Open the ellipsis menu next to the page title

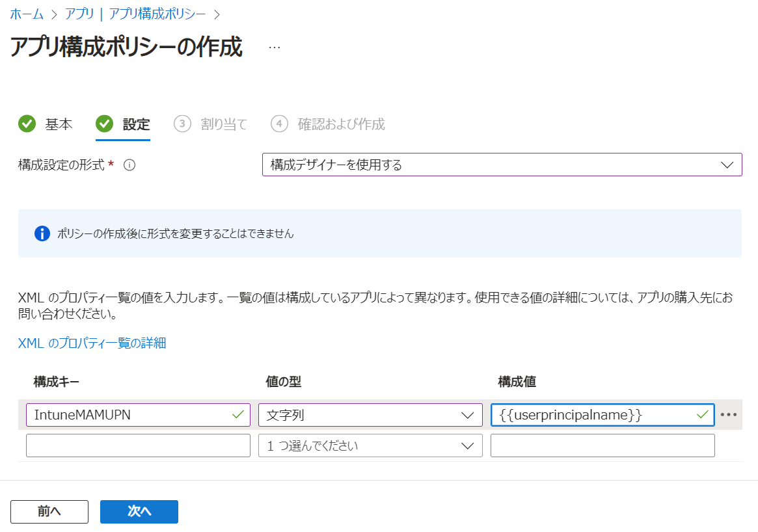coord(274,46)
